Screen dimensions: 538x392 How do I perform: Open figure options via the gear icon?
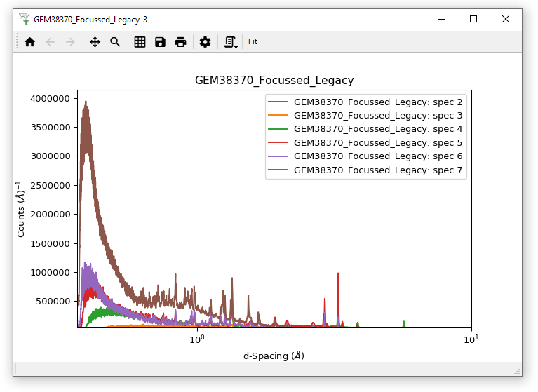click(x=205, y=42)
